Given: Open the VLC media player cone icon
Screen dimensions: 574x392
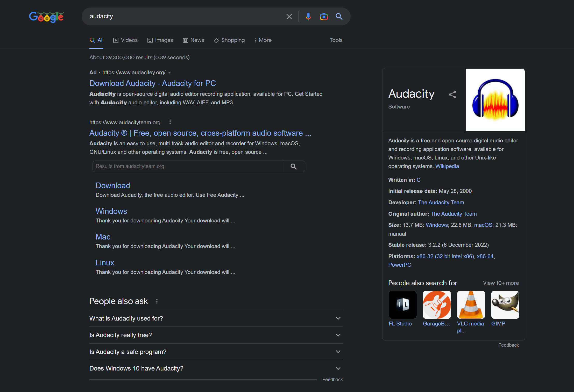Looking at the screenshot, I should click(x=471, y=305).
